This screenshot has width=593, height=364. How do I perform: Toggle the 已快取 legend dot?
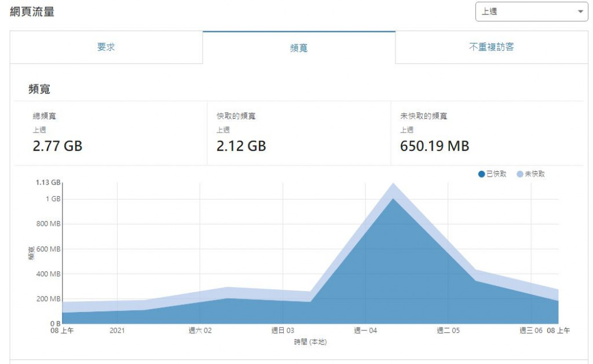[481, 174]
